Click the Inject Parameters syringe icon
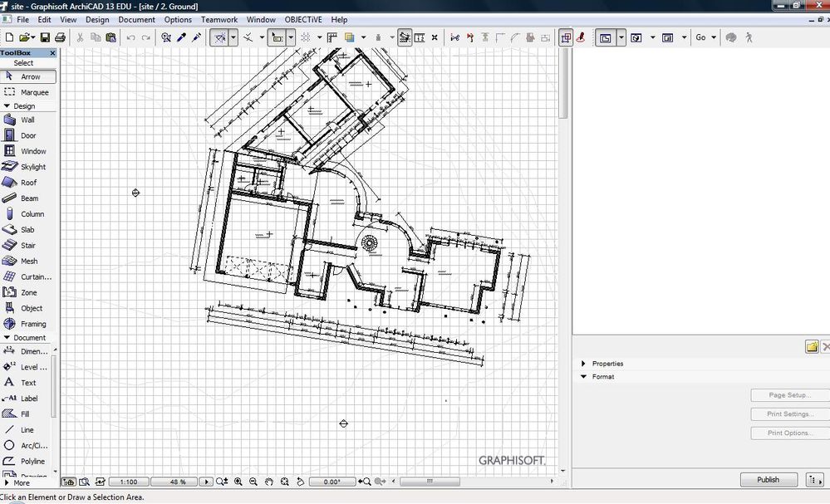Image resolution: width=830 pixels, height=504 pixels. point(196,37)
